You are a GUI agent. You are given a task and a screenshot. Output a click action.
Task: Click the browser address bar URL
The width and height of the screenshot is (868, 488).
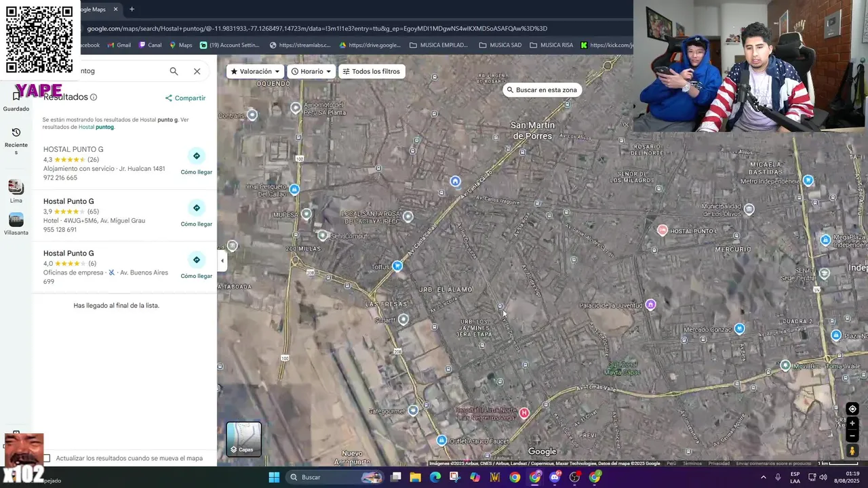click(317, 28)
